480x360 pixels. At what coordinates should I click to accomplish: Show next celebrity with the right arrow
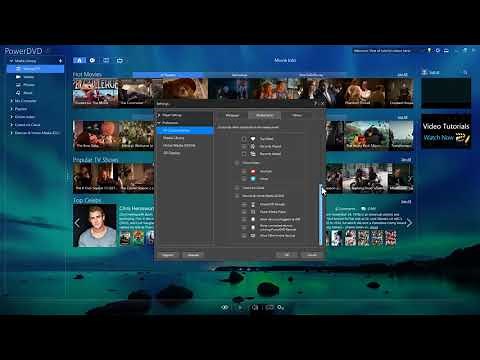[x=409, y=223]
